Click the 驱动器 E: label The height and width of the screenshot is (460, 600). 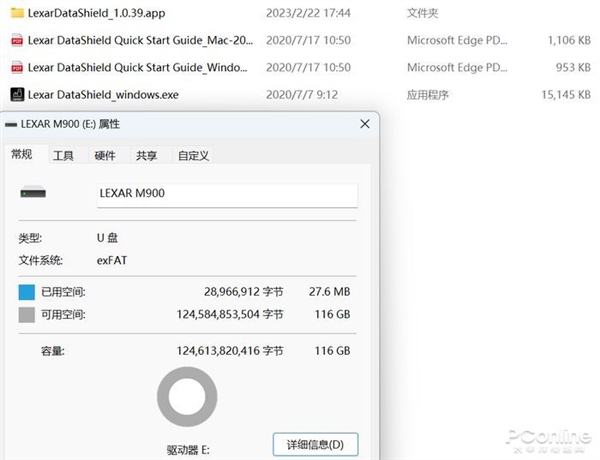pos(188,450)
